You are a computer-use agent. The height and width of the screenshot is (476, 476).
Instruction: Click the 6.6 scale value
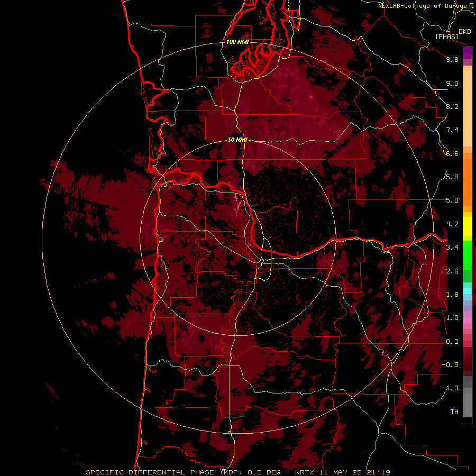pos(452,153)
